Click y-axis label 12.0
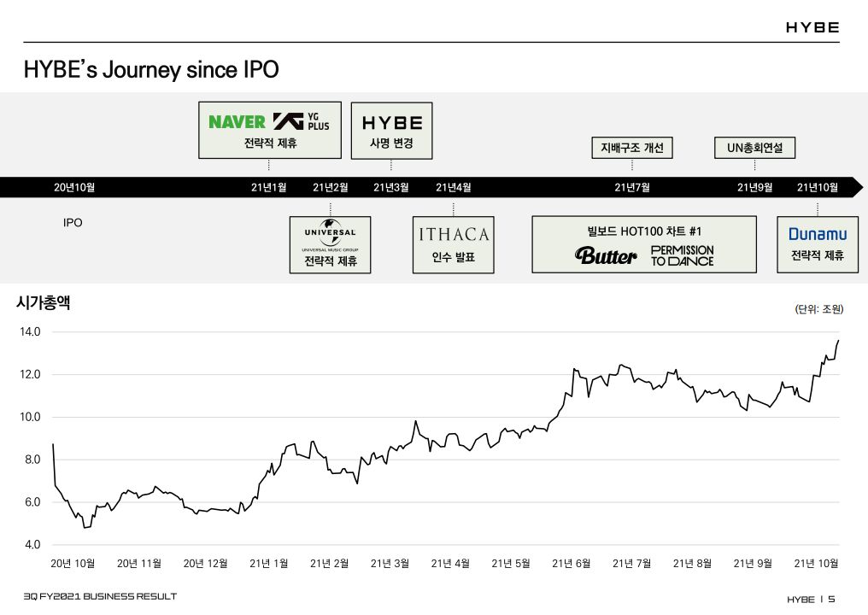The width and height of the screenshot is (868, 615). 30,374
